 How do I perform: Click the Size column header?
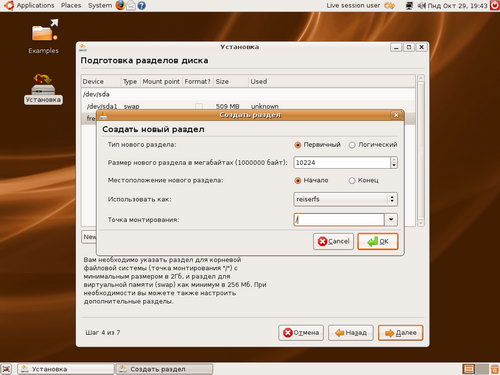[231, 82]
